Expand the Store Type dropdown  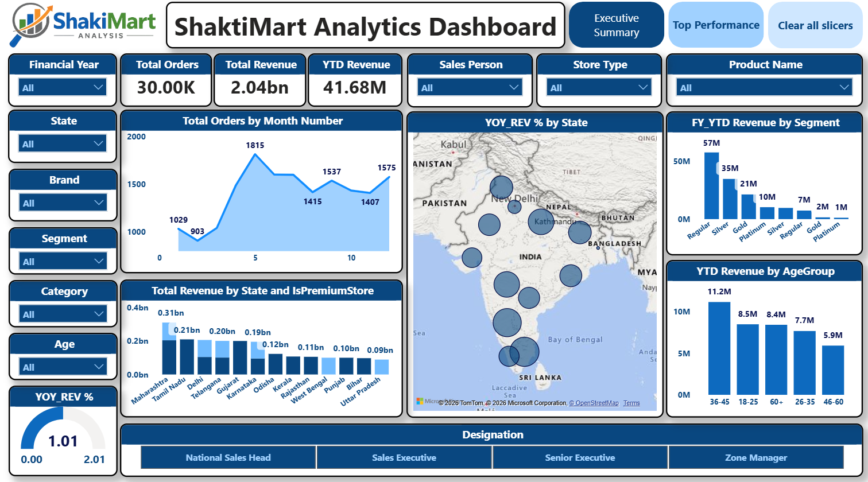pos(599,88)
